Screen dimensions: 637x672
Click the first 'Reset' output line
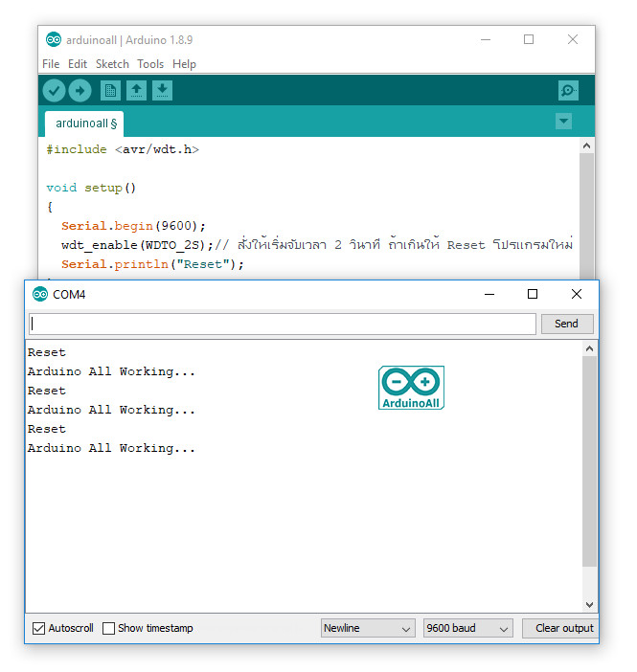click(x=47, y=352)
